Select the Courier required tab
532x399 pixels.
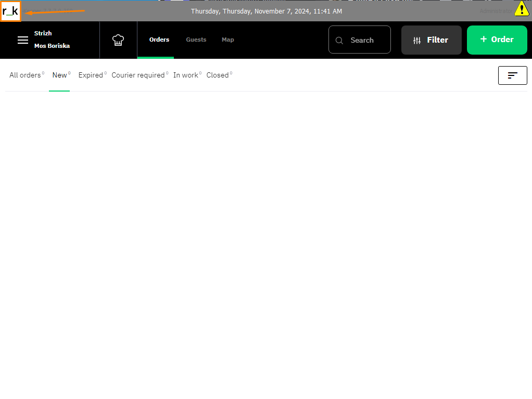pos(138,75)
